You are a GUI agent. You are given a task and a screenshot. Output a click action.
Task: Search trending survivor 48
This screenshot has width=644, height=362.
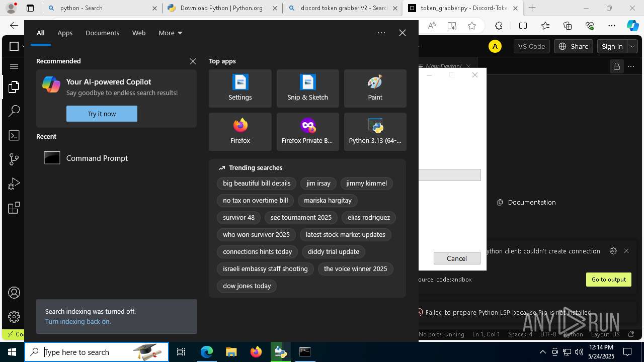[x=239, y=218]
